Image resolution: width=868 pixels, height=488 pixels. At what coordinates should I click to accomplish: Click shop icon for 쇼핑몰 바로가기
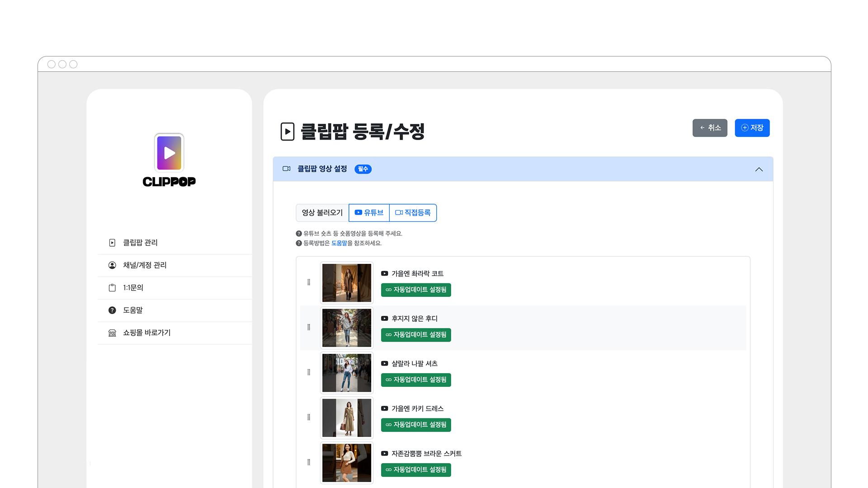click(112, 333)
